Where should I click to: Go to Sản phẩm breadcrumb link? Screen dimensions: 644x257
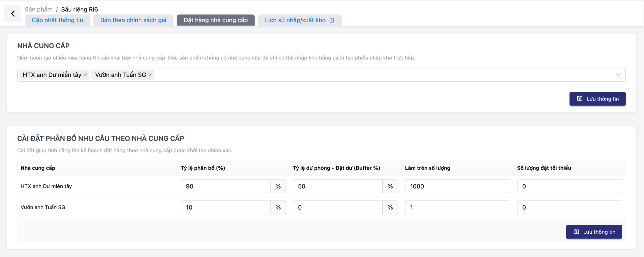click(x=38, y=9)
